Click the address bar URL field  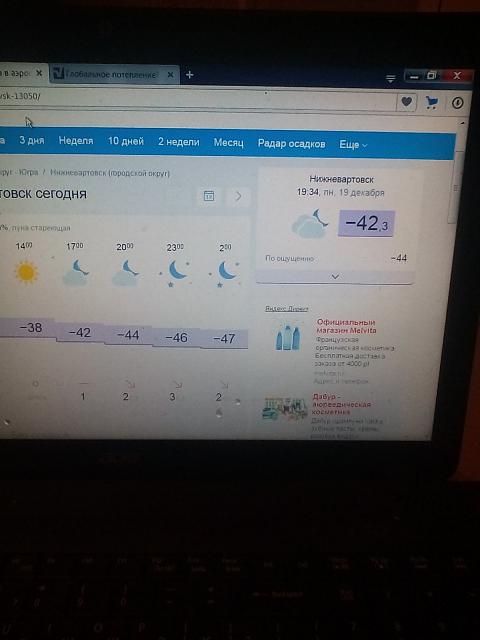pos(196,98)
